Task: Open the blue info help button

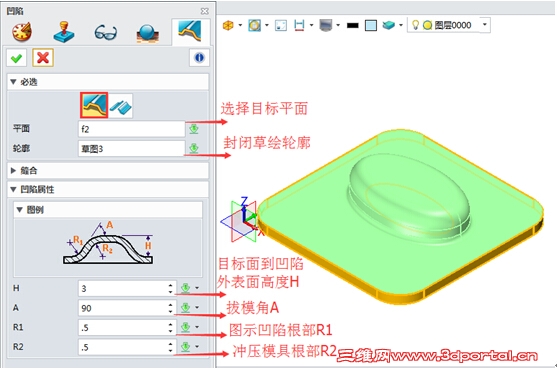Action: [199, 58]
